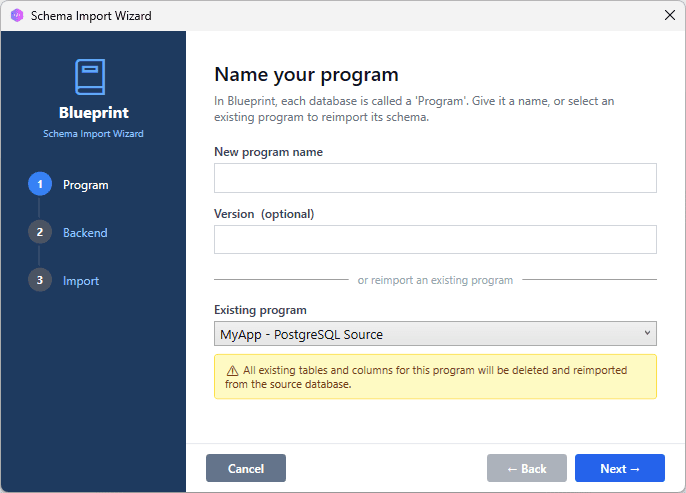Click the 'Existing program' label

260,310
